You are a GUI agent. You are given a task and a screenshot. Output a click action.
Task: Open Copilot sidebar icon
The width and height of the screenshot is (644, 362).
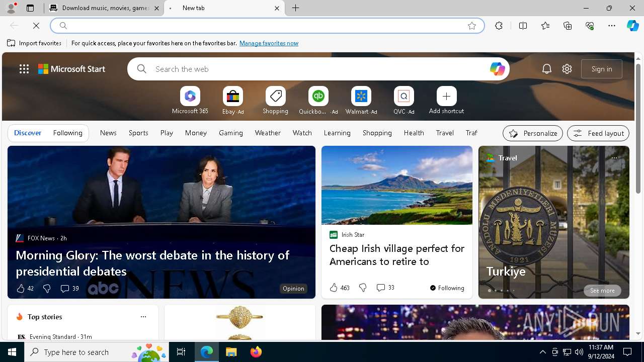pyautogui.click(x=633, y=26)
